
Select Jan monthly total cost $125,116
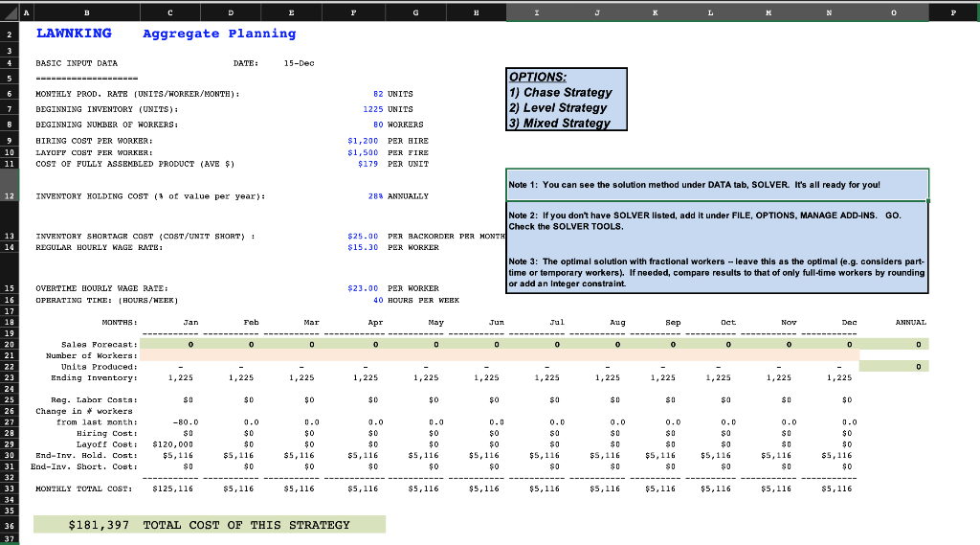point(173,488)
